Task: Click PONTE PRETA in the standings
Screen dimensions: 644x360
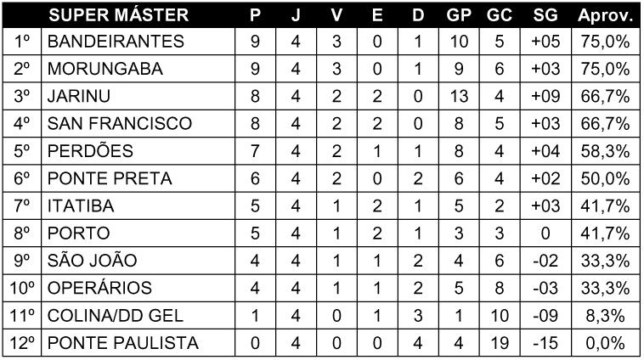Action: [110, 178]
